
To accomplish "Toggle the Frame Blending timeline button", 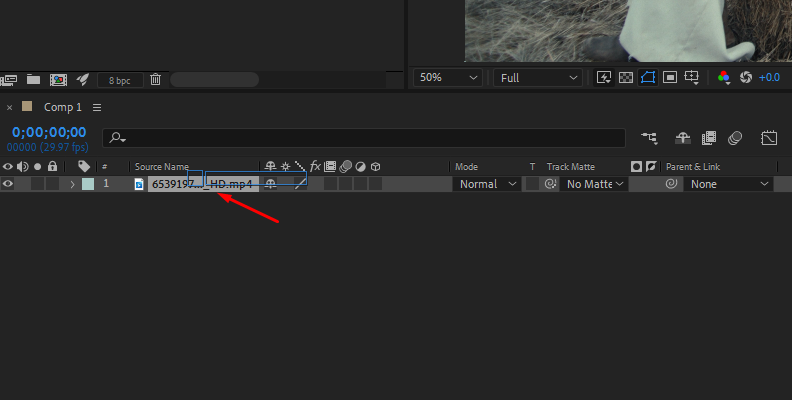I will 709,138.
